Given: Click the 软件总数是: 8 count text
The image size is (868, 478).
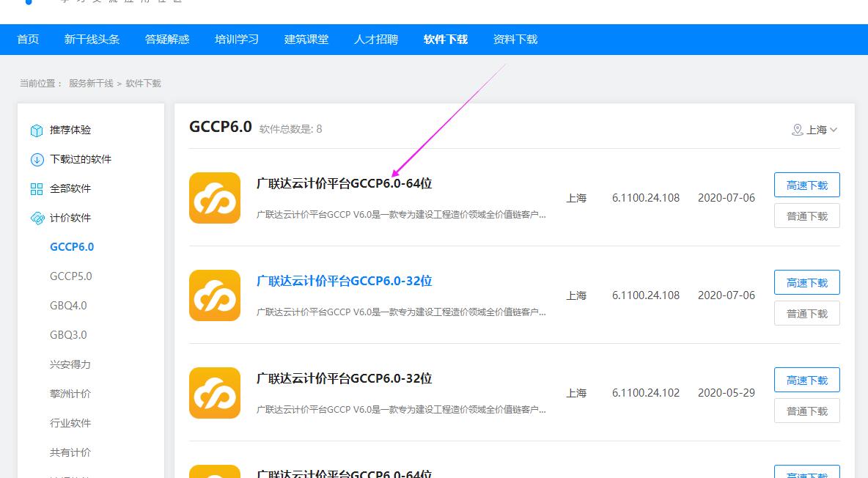Looking at the screenshot, I should (290, 129).
